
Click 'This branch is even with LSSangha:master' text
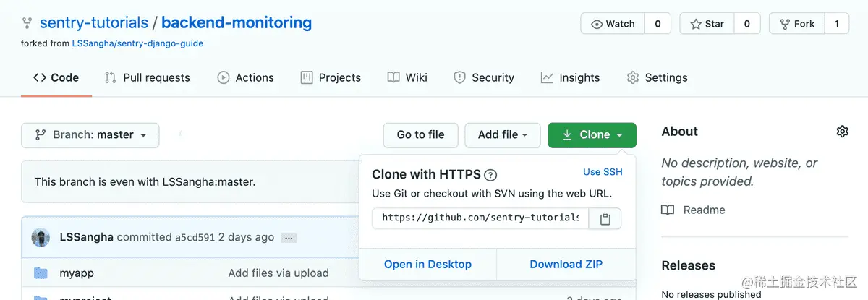tap(145, 181)
